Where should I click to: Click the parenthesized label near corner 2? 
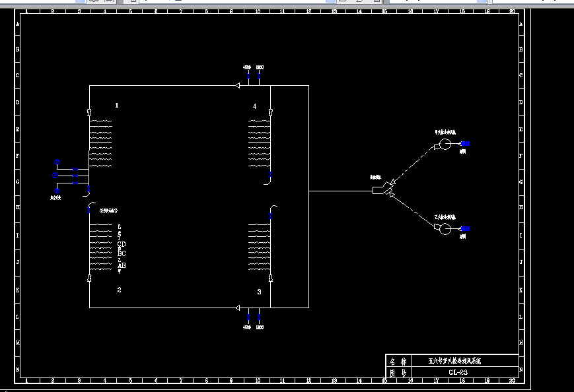pos(109,211)
